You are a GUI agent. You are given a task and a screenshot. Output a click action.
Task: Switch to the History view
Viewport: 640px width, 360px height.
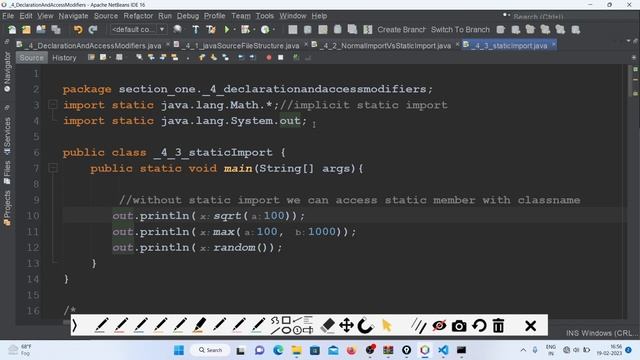tap(64, 58)
